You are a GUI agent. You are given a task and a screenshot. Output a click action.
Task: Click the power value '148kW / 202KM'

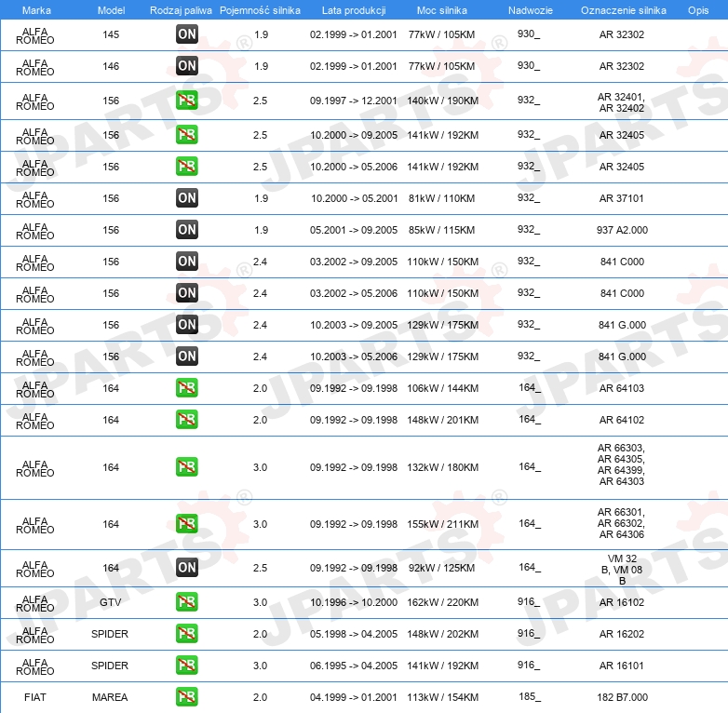[x=443, y=634]
